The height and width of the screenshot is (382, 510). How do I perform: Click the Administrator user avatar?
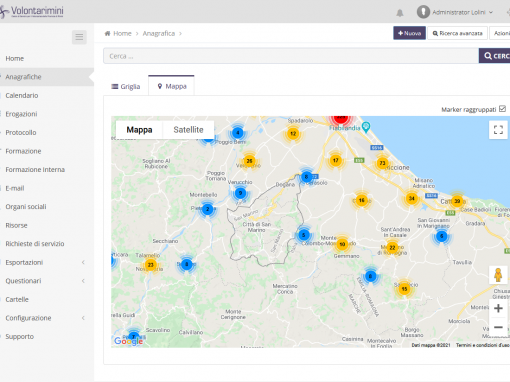pyautogui.click(x=423, y=12)
